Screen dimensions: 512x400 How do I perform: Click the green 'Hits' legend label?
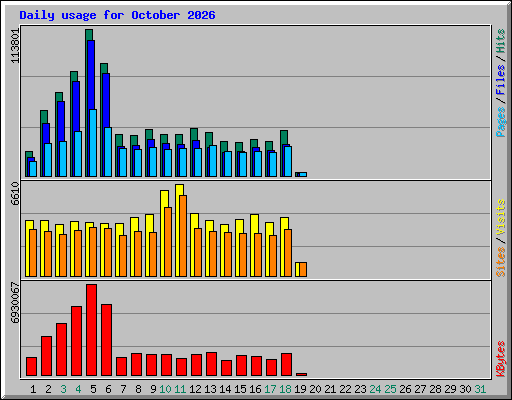(x=501, y=41)
